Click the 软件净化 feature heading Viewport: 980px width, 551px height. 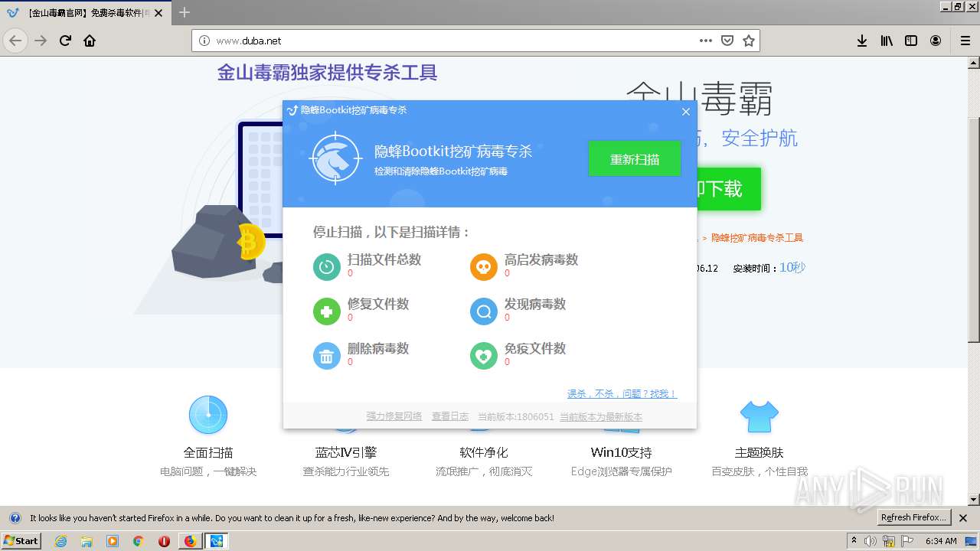(484, 452)
